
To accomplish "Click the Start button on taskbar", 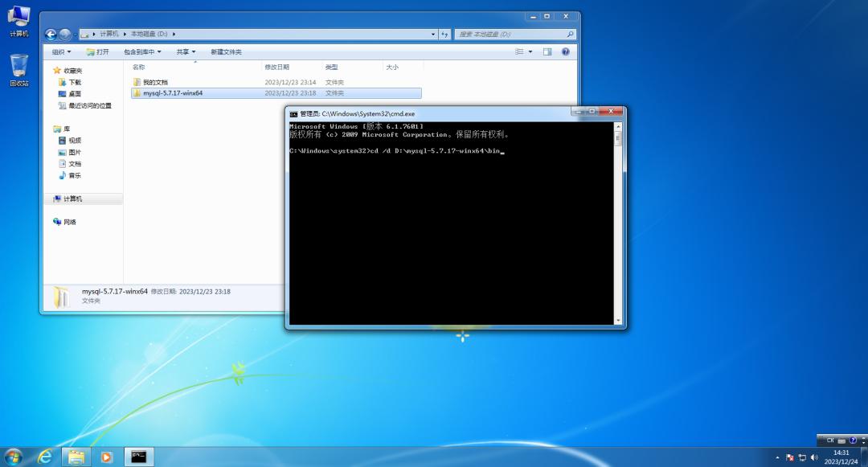I will (x=14, y=457).
